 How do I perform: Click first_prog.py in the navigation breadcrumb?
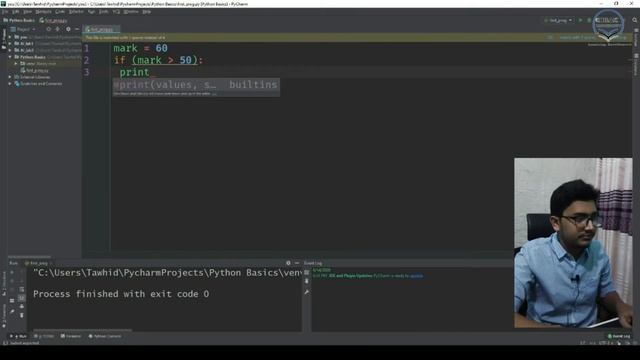53,20
